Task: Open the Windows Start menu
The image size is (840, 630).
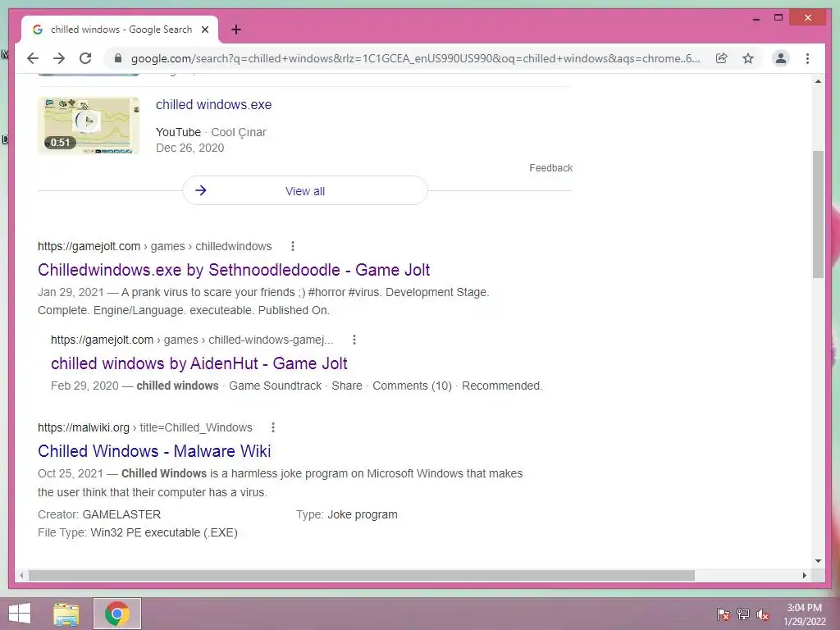Action: (20, 614)
